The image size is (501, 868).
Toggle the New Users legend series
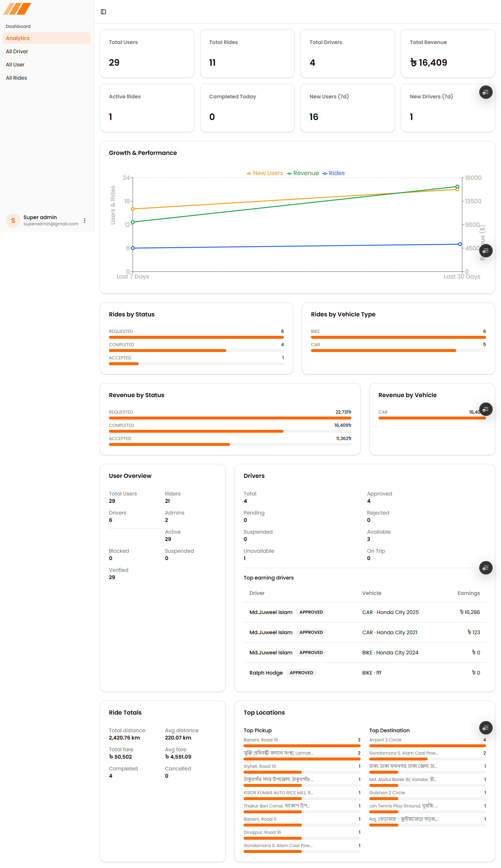pos(265,173)
